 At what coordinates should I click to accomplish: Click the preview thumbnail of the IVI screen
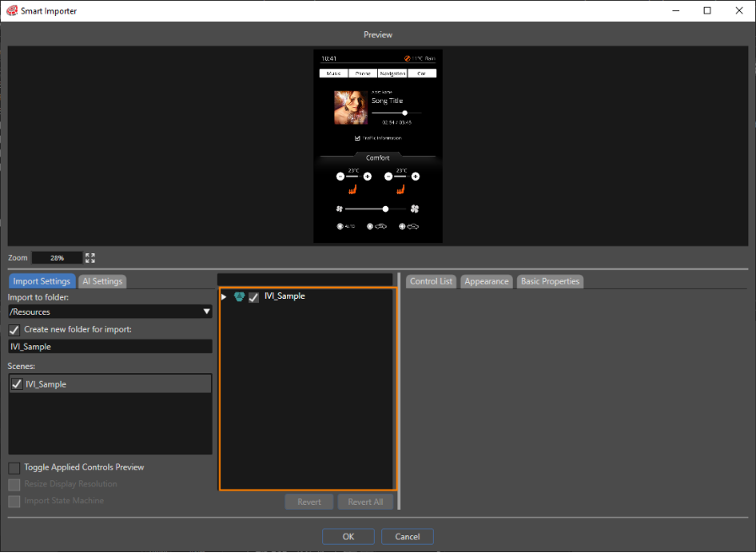[378, 146]
